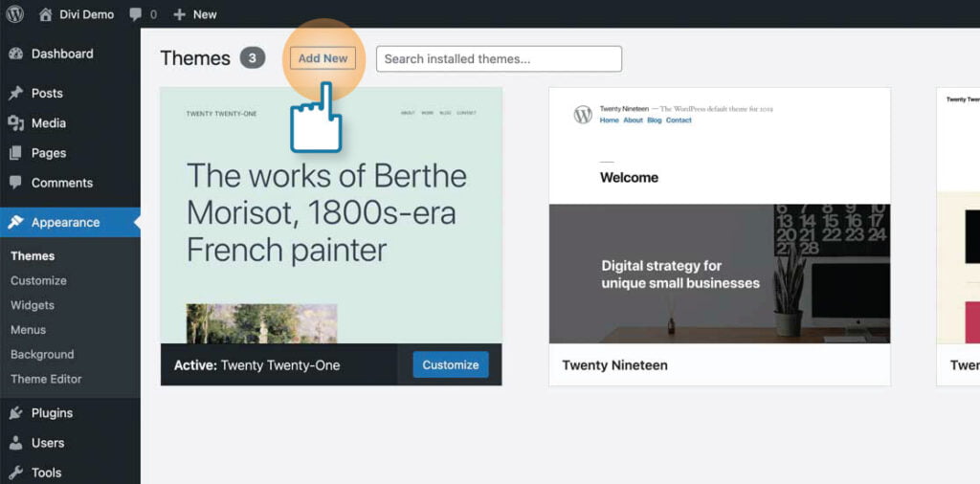Viewport: 980px width, 484px height.
Task: Open the Widgets submenu item
Action: pyautogui.click(x=32, y=305)
